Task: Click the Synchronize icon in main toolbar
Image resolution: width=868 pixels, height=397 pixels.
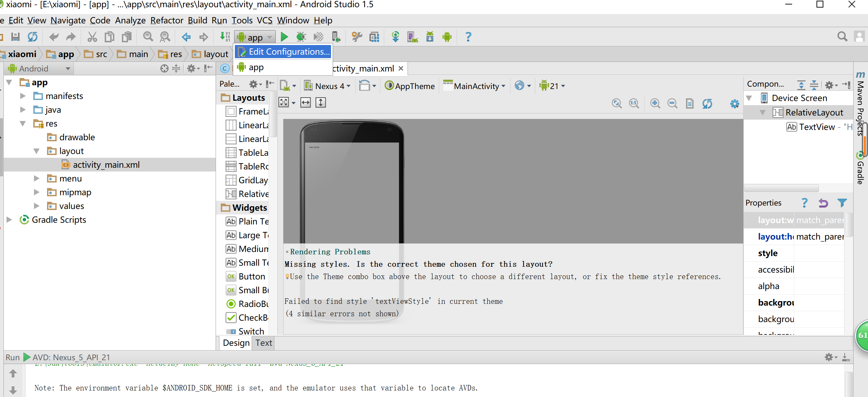Action: pyautogui.click(x=33, y=37)
